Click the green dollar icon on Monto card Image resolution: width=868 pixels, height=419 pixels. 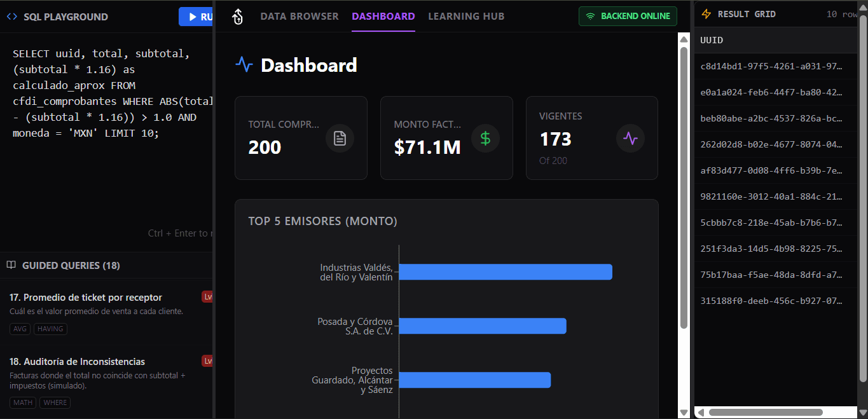coord(485,138)
